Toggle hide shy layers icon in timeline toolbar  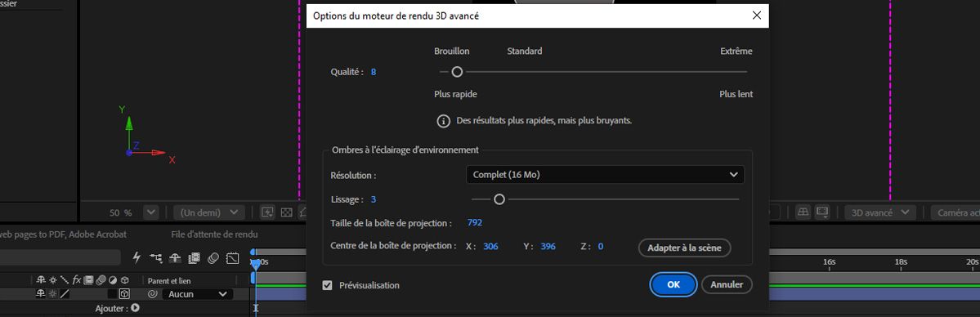175,257
